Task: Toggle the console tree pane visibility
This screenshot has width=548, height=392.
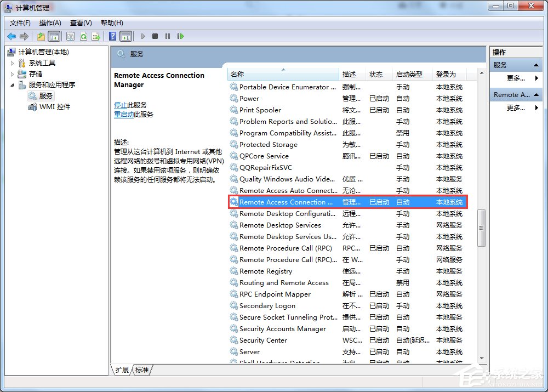Action: tap(54, 36)
